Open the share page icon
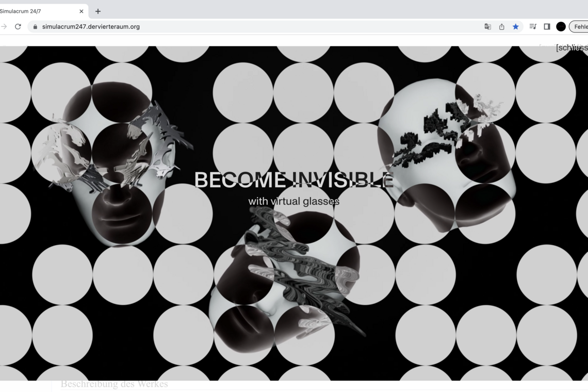The height and width of the screenshot is (392, 588). [x=501, y=27]
